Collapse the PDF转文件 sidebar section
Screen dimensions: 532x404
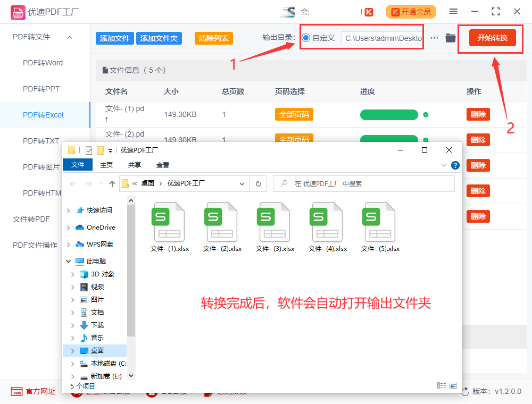69,37
